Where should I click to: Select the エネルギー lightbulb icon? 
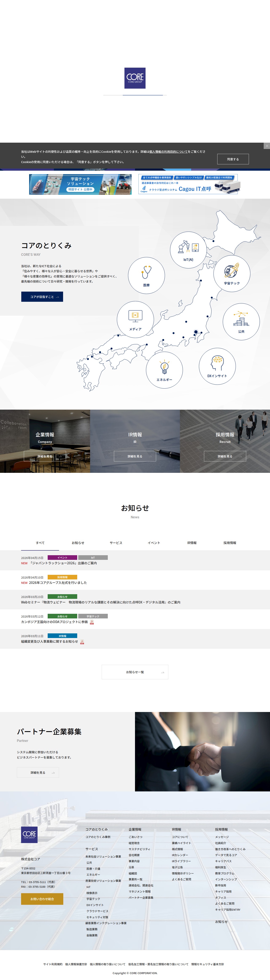tap(164, 370)
